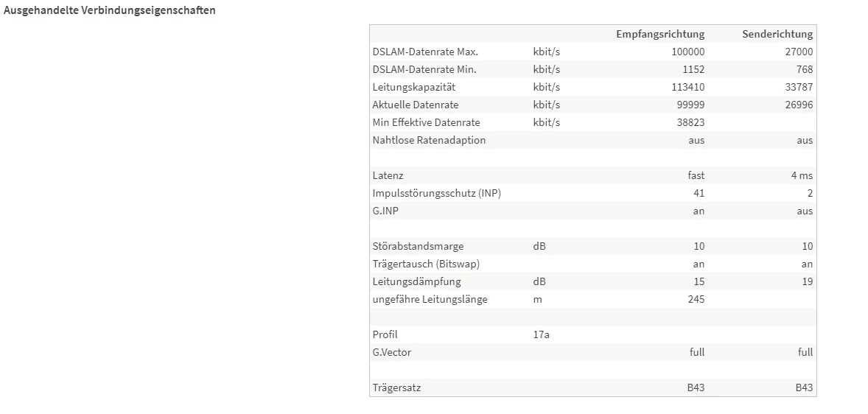The height and width of the screenshot is (414, 868).
Task: Click the Latenz row label
Action: [x=388, y=175]
